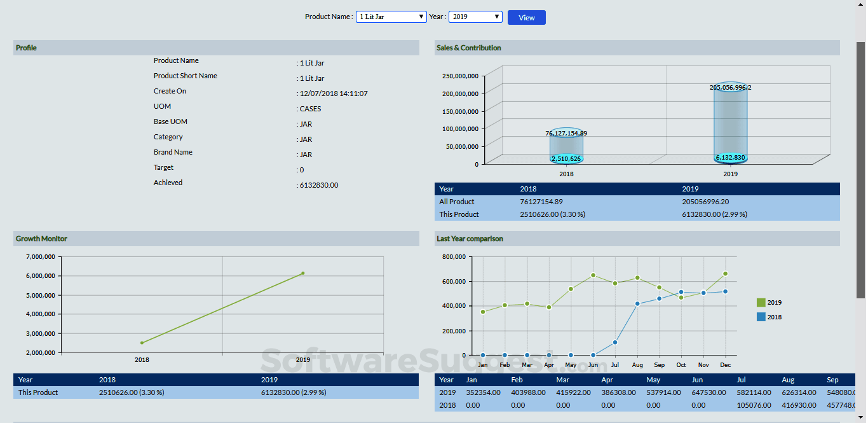Screen dimensions: 868x423
Task: Click the Profile panel header
Action: 25,47
